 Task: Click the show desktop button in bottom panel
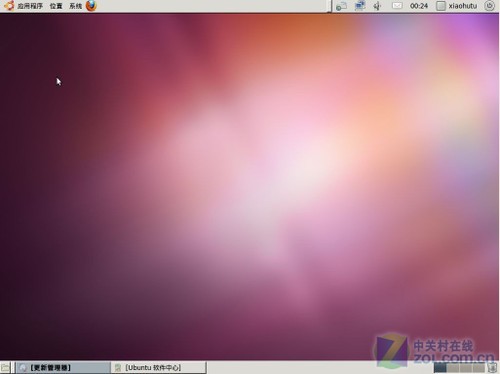point(5,368)
